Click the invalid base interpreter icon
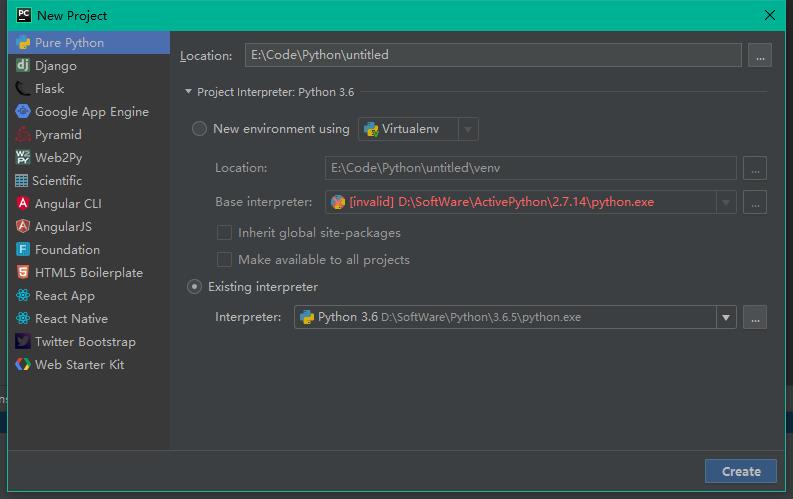793x499 pixels. tap(338, 202)
